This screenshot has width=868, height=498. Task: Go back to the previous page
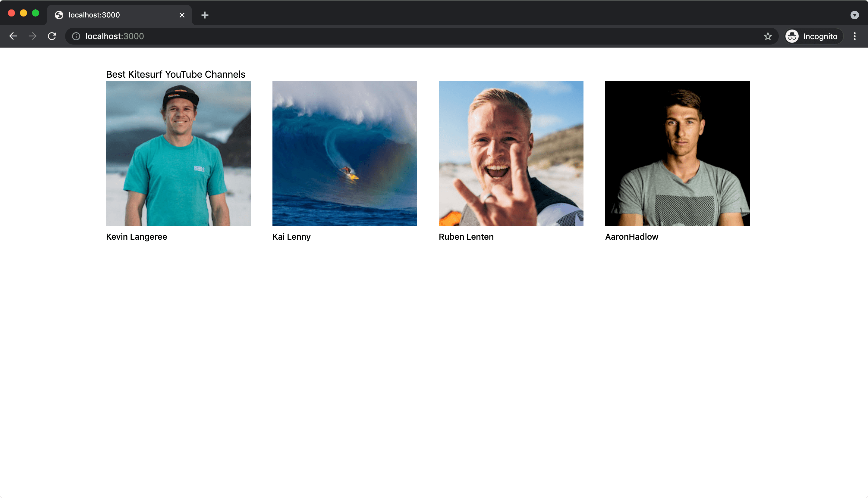13,36
